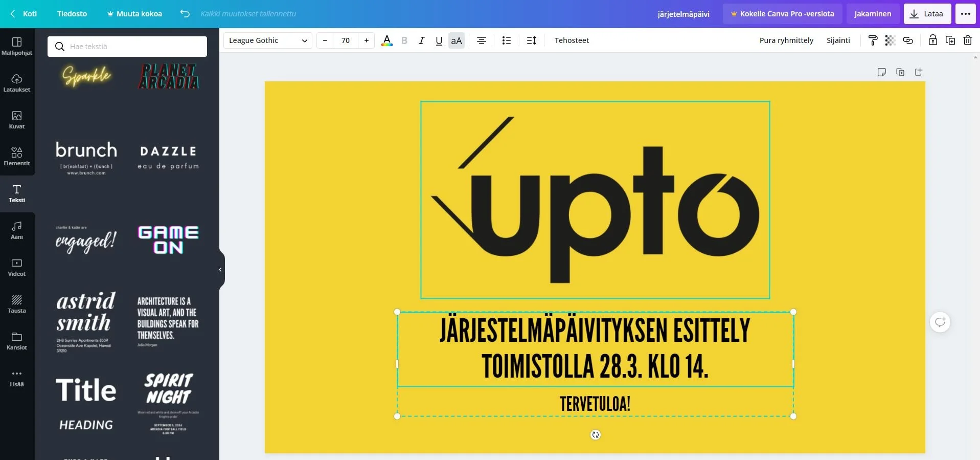980x460 pixels.
Task: Open the Videot panel
Action: pos(17,267)
